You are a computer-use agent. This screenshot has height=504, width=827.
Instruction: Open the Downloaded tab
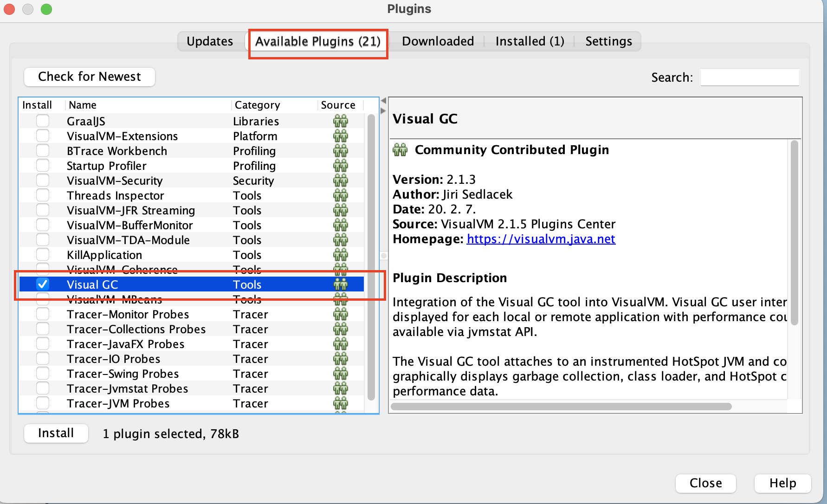(x=438, y=41)
